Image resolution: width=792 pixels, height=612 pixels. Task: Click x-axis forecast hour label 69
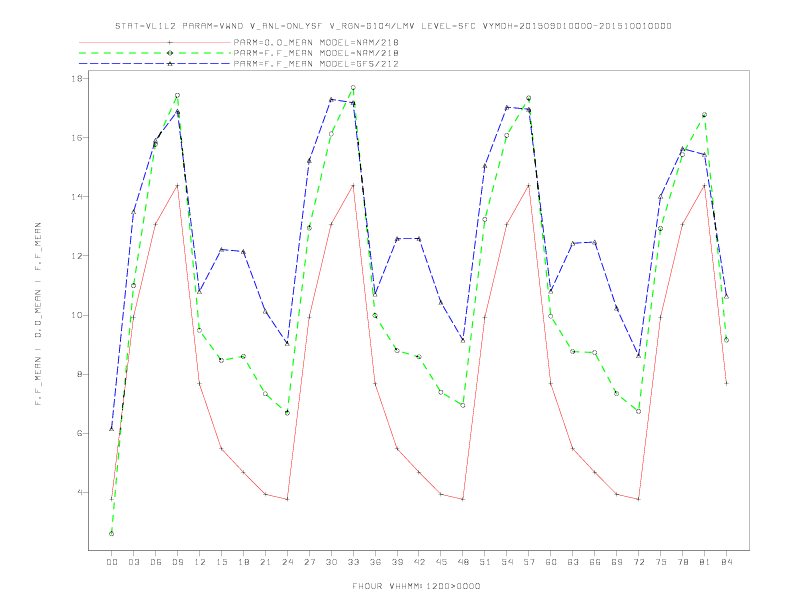pos(617,562)
